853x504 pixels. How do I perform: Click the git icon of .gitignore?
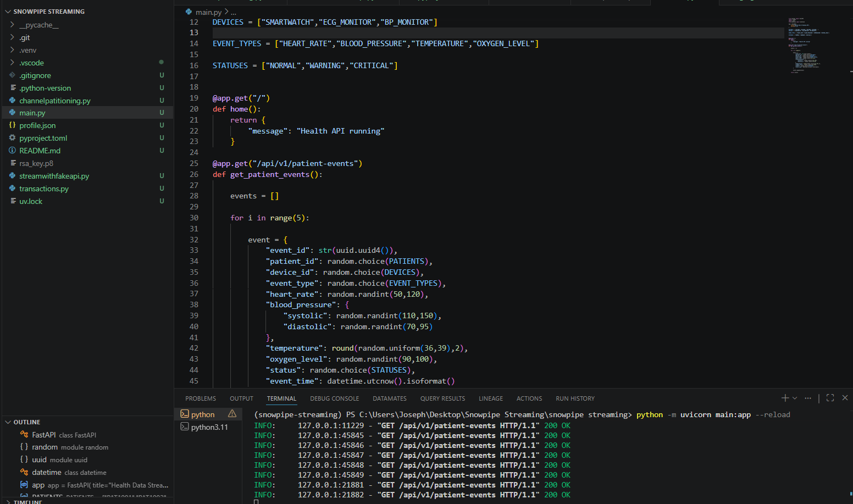coord(12,75)
